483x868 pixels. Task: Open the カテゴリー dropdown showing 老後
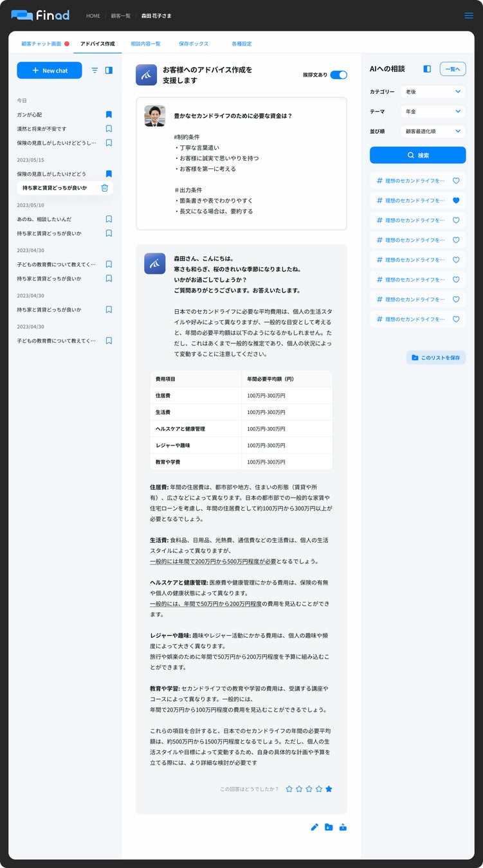pos(433,92)
